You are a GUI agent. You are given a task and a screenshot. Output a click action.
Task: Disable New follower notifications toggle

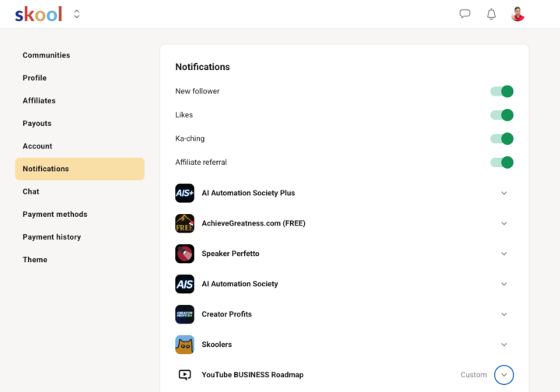pyautogui.click(x=502, y=92)
